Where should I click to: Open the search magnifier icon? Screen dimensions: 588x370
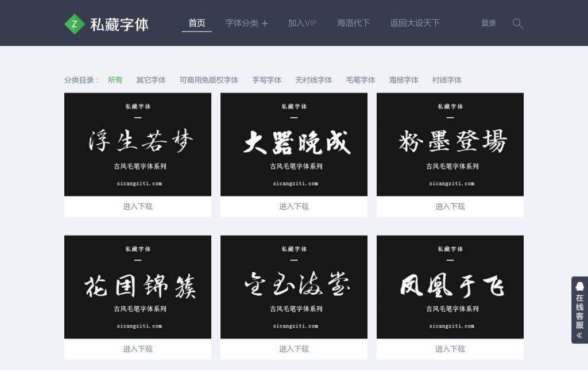tap(517, 24)
